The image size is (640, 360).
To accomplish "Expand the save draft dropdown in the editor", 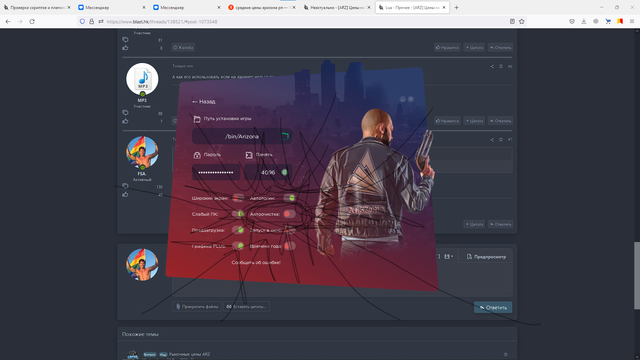I will pos(449,257).
